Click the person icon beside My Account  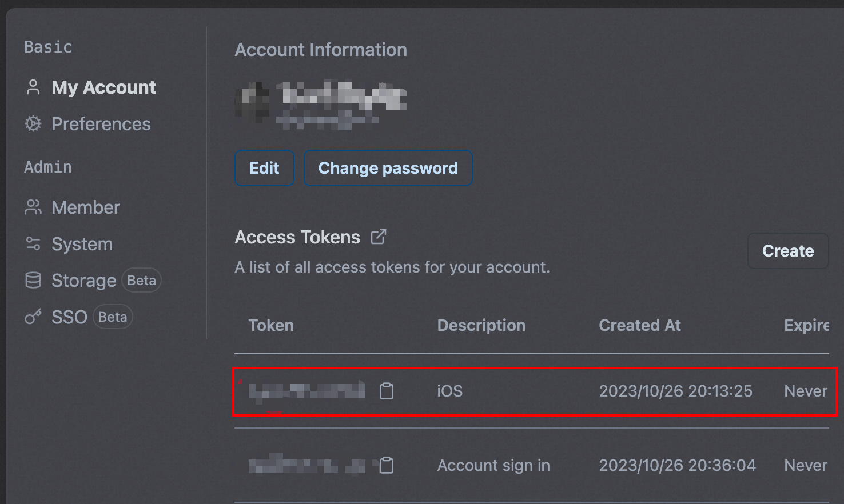point(33,87)
